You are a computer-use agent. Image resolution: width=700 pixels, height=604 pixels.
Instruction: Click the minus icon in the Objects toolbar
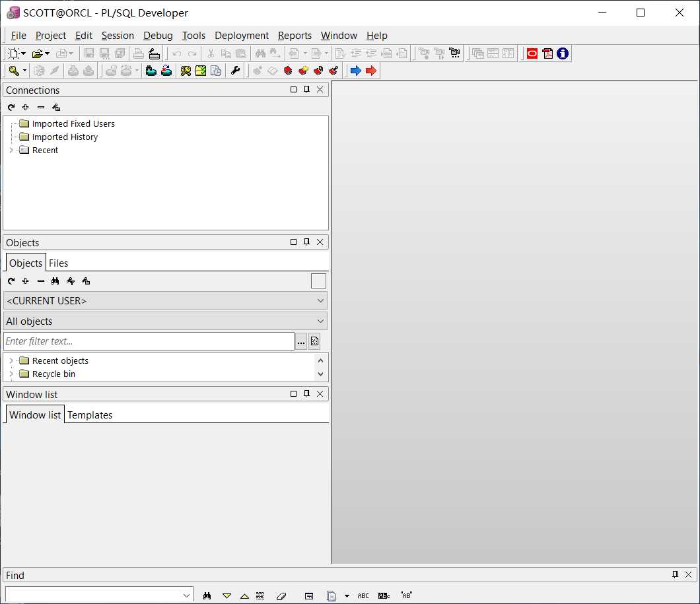tap(41, 281)
